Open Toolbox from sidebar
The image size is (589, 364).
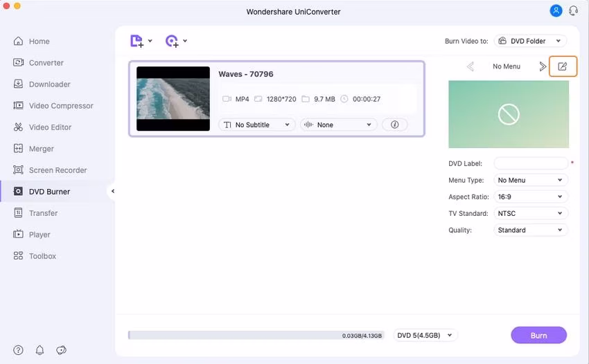[35, 256]
